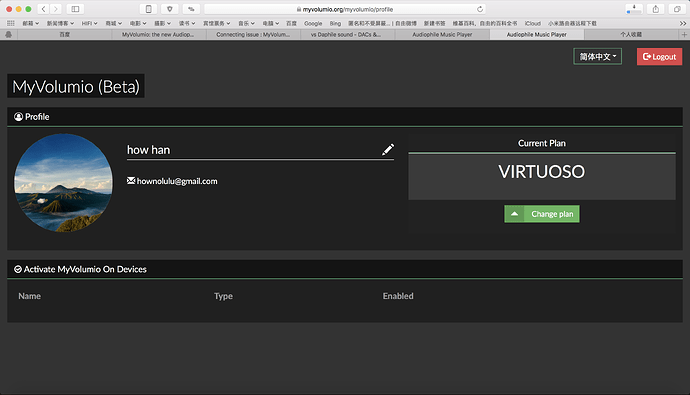
Task: Click the how han name field
Action: pos(260,150)
